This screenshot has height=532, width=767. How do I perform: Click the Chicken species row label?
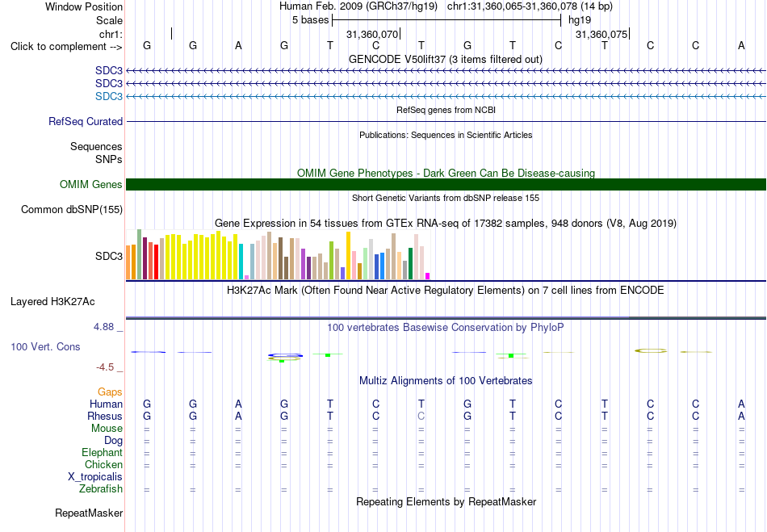pyautogui.click(x=103, y=464)
